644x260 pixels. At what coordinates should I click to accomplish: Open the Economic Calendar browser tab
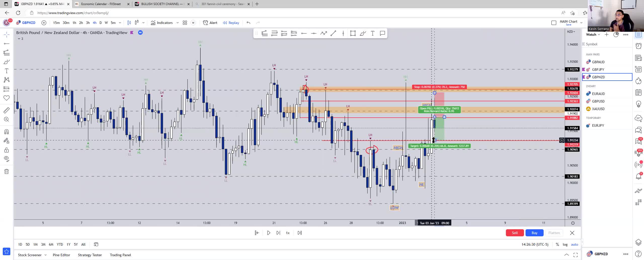101,4
